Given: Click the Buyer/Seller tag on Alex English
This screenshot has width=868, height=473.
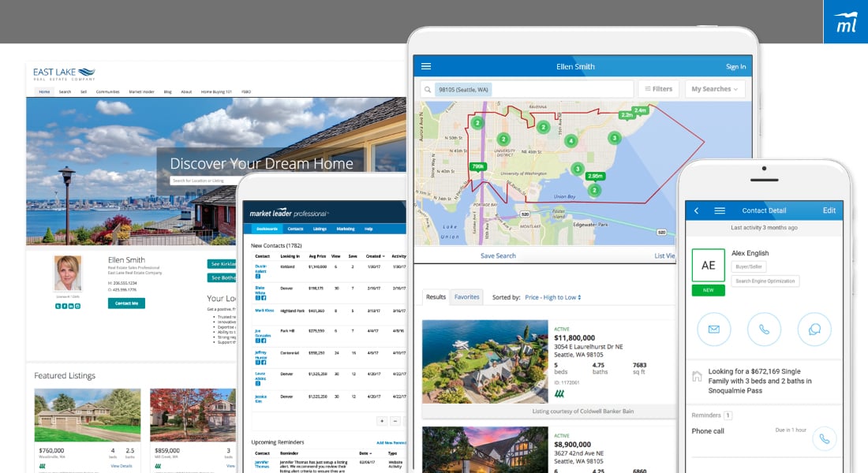Looking at the screenshot, I should (749, 266).
